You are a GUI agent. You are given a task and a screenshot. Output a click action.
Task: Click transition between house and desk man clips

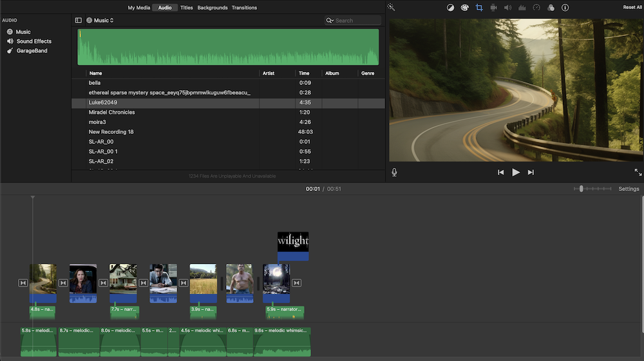point(143,282)
